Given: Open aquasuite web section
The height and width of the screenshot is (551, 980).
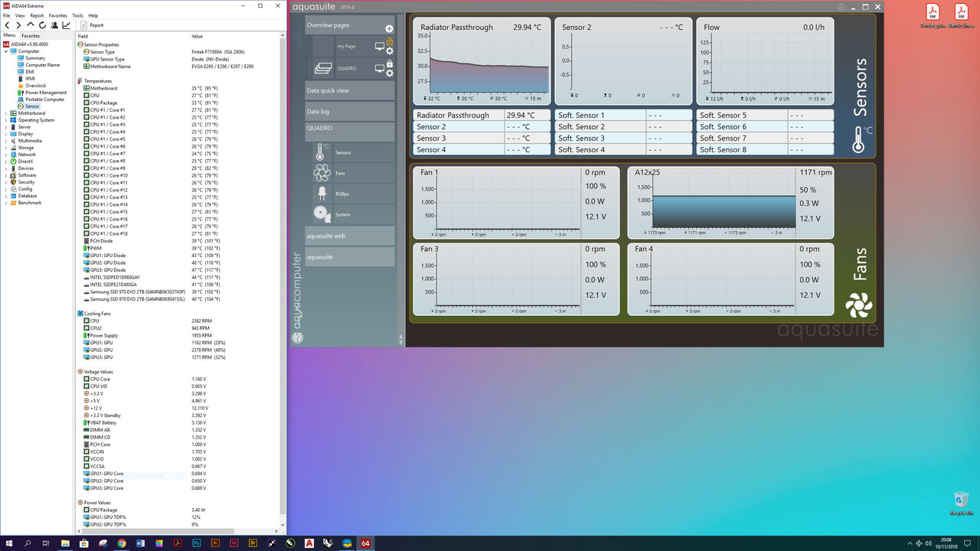Looking at the screenshot, I should click(350, 236).
